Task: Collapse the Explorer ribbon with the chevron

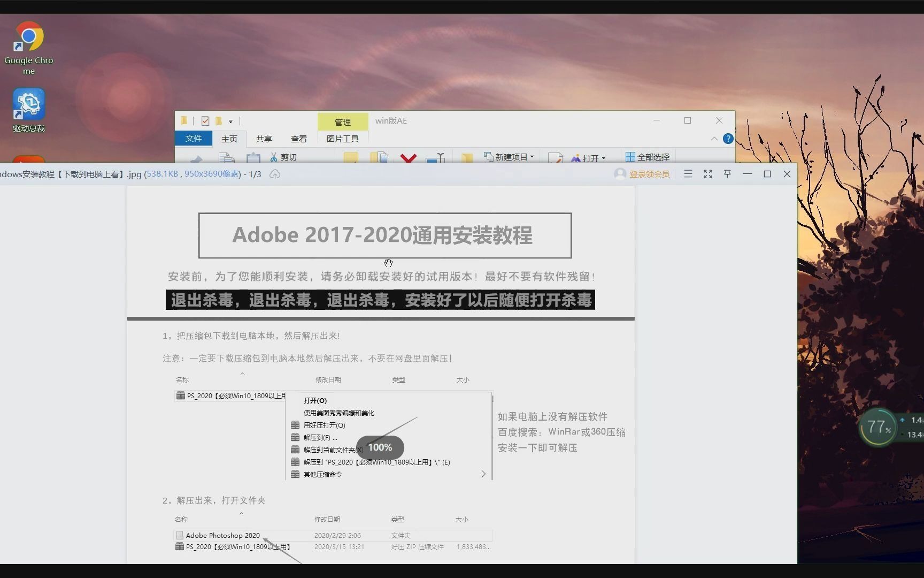Action: pyautogui.click(x=714, y=139)
